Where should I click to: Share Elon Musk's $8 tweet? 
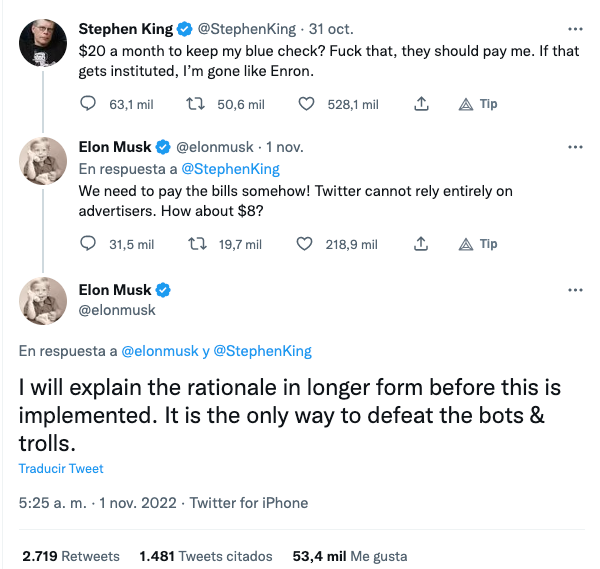(x=421, y=244)
